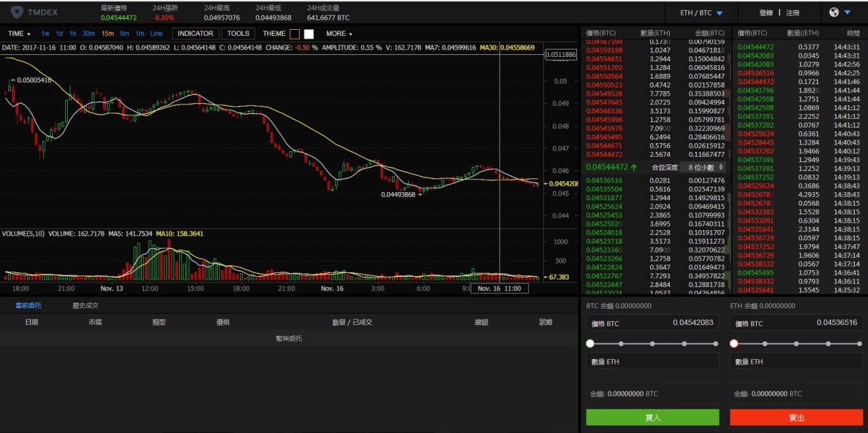Open the TIME dropdown menu
Image resolution: width=868 pixels, height=433 pixels.
click(19, 33)
